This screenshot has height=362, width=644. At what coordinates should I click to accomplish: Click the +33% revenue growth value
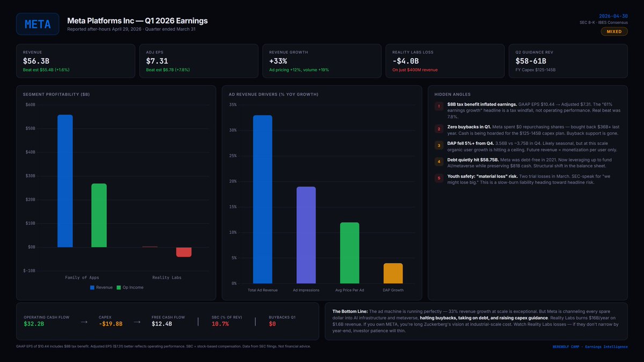[x=280, y=61]
